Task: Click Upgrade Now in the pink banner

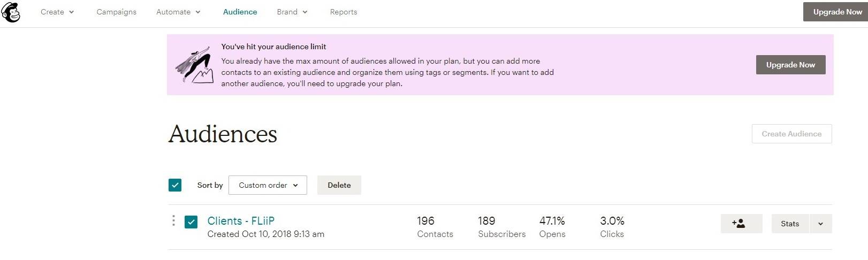Action: point(790,65)
